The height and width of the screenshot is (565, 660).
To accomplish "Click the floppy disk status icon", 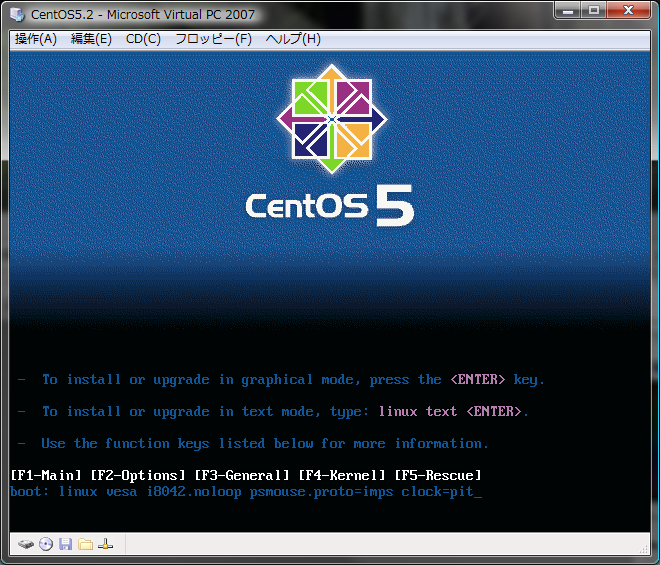I will point(66,544).
